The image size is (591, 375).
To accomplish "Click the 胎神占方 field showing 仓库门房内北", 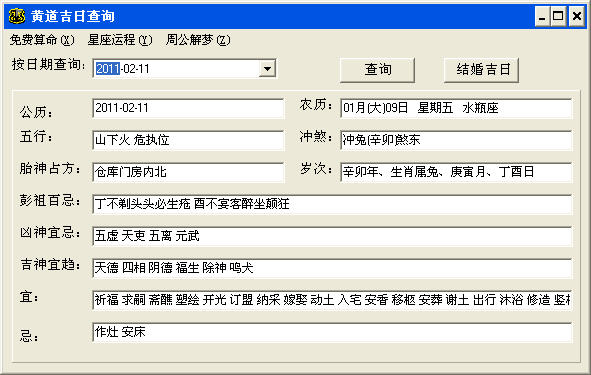I will [x=188, y=172].
